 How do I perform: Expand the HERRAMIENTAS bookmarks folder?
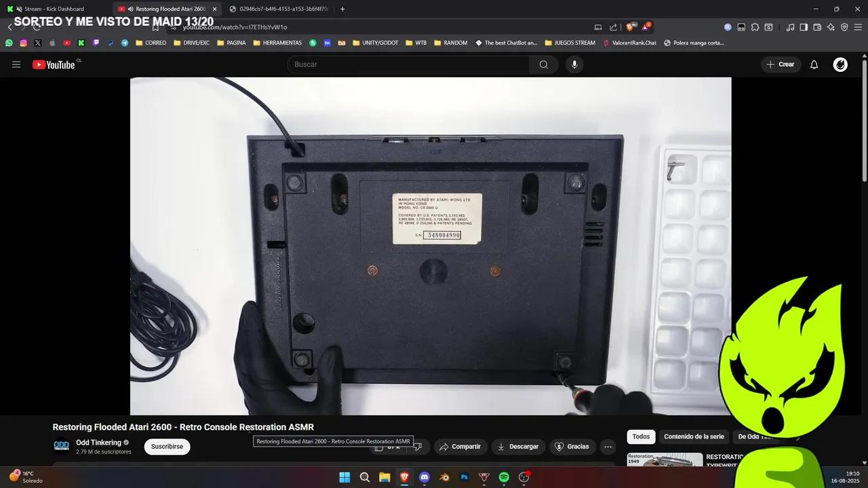277,43
